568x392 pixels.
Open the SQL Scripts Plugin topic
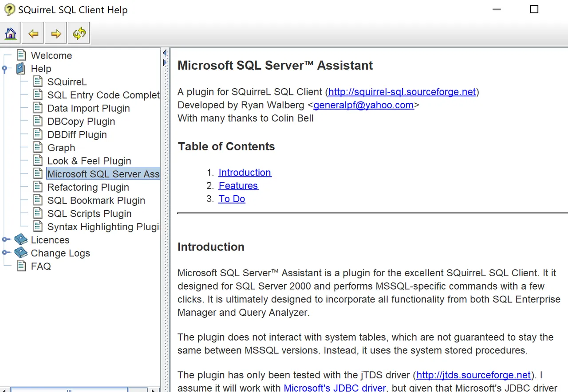point(90,214)
